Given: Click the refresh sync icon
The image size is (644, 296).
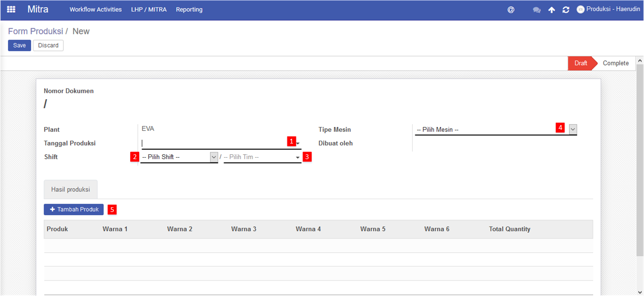Looking at the screenshot, I should [566, 10].
